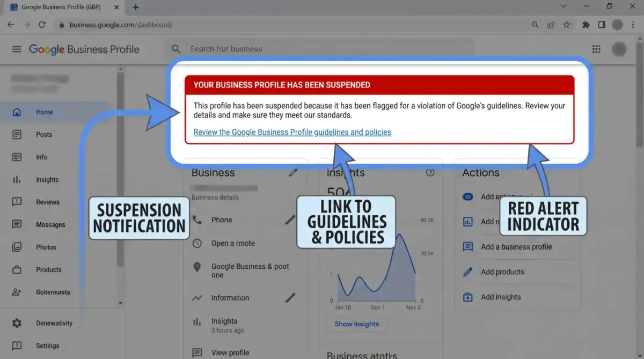Image resolution: width=644 pixels, height=359 pixels.
Task: Click the sidebar scroll-down arrow
Action: (x=121, y=303)
